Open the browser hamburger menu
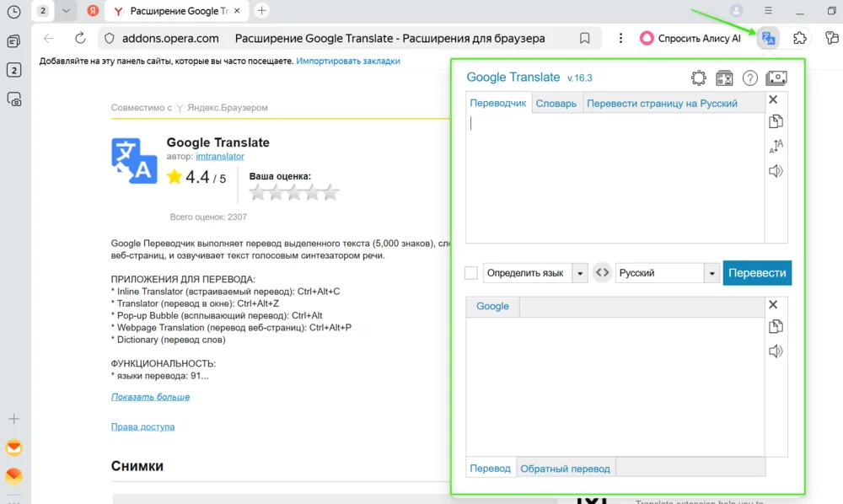 pos(768,11)
